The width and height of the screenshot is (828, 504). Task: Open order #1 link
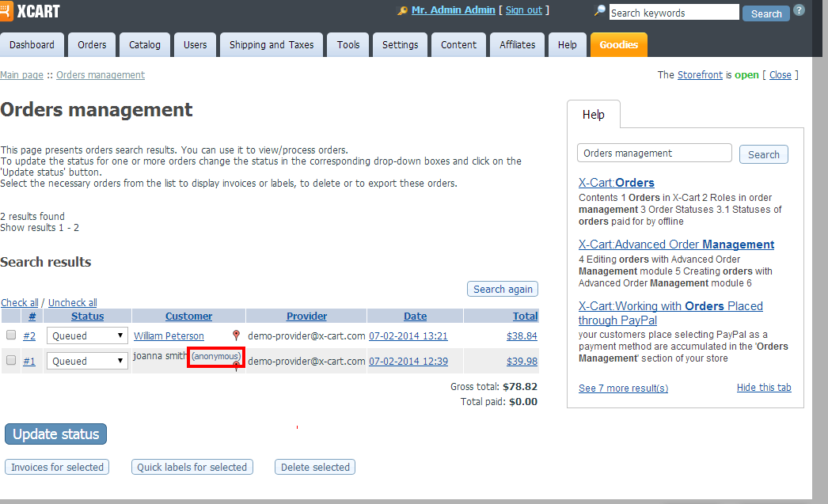click(29, 362)
